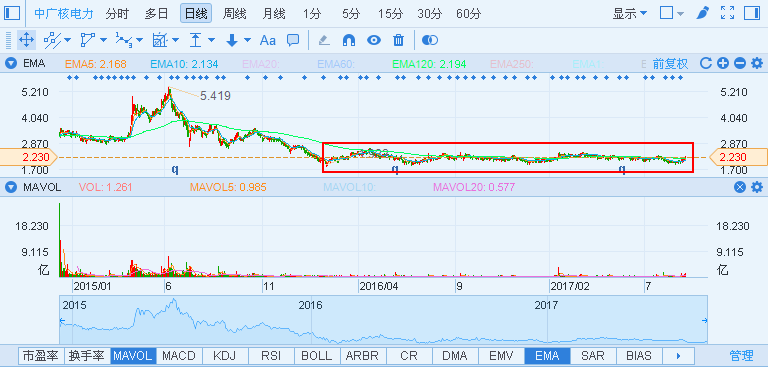Select the down arrow marker tool
Viewport: 768px width, 367px height.
click(232, 40)
